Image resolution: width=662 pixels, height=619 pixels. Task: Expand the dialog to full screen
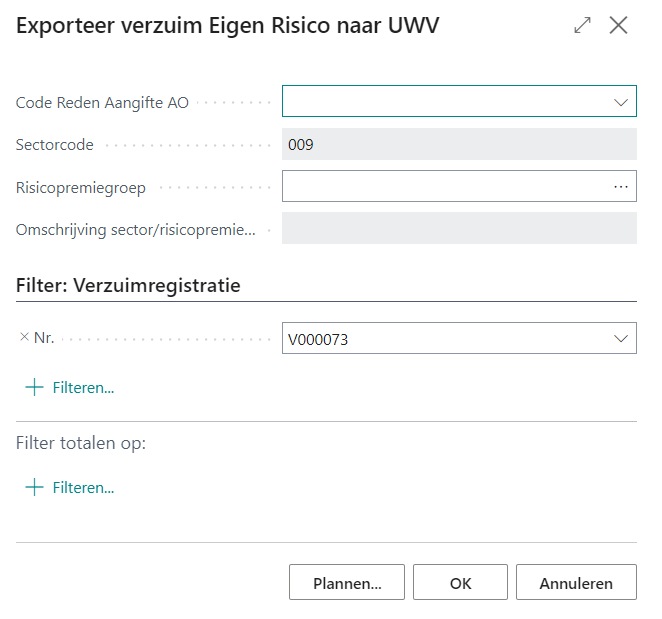583,26
